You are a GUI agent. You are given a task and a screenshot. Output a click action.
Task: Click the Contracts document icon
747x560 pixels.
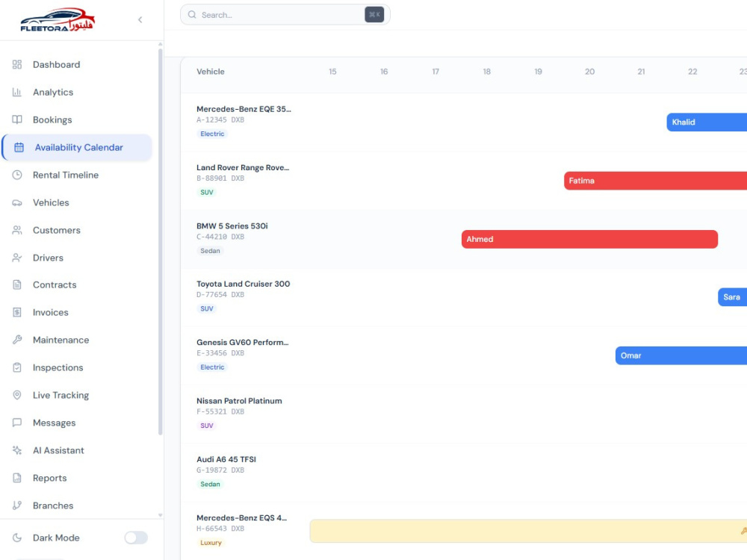(x=17, y=284)
